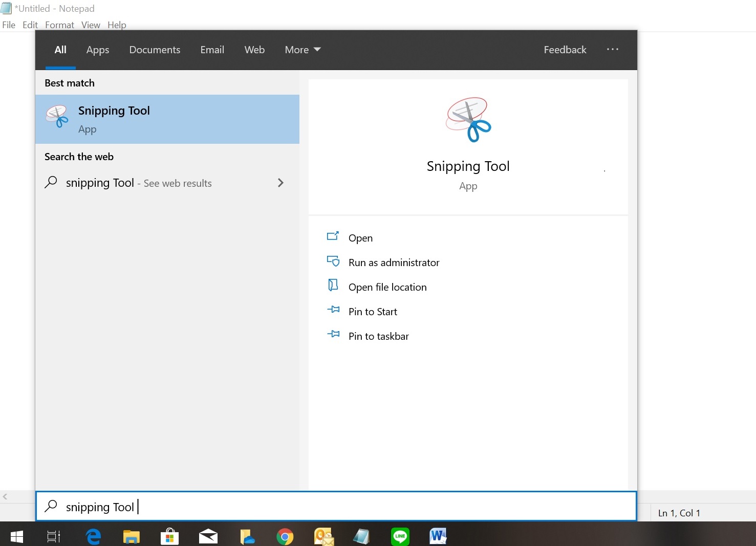
Task: Open File Explorer from the taskbar
Action: click(132, 536)
